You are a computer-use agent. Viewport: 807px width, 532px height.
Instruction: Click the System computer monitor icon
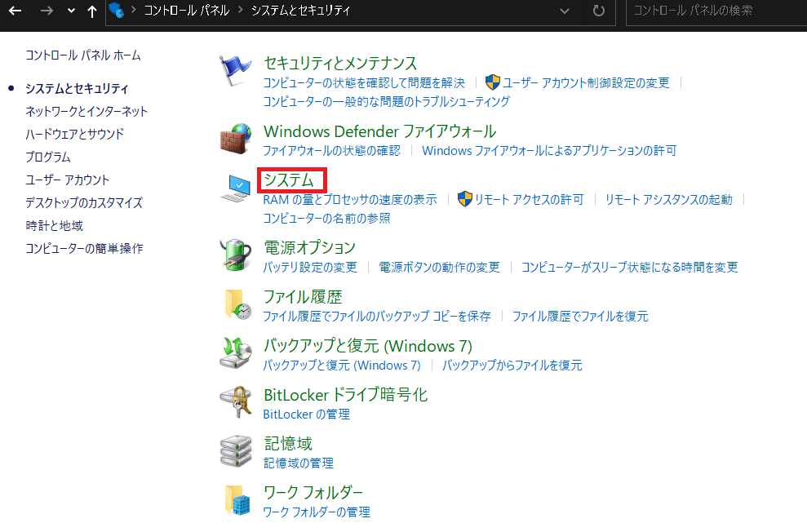click(236, 188)
